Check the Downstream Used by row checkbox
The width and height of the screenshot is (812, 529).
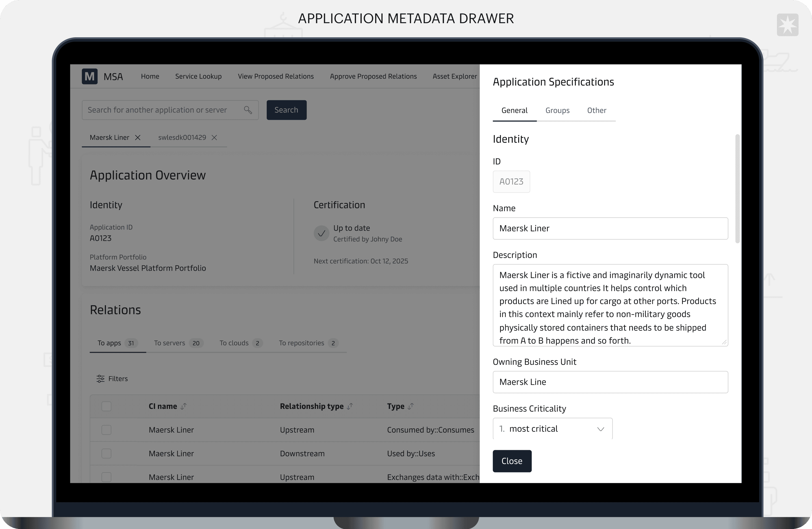coord(107,453)
